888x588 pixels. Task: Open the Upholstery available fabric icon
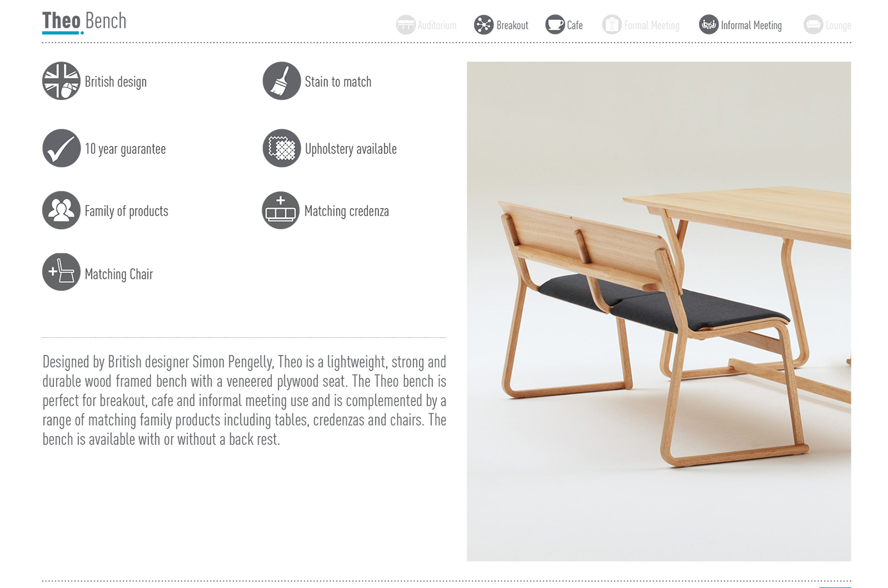[x=281, y=148]
